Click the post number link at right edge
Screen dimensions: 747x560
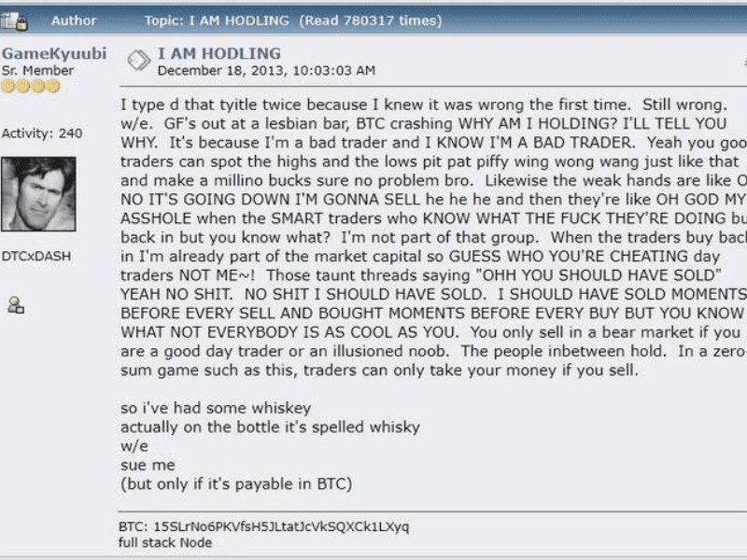pos(743,62)
